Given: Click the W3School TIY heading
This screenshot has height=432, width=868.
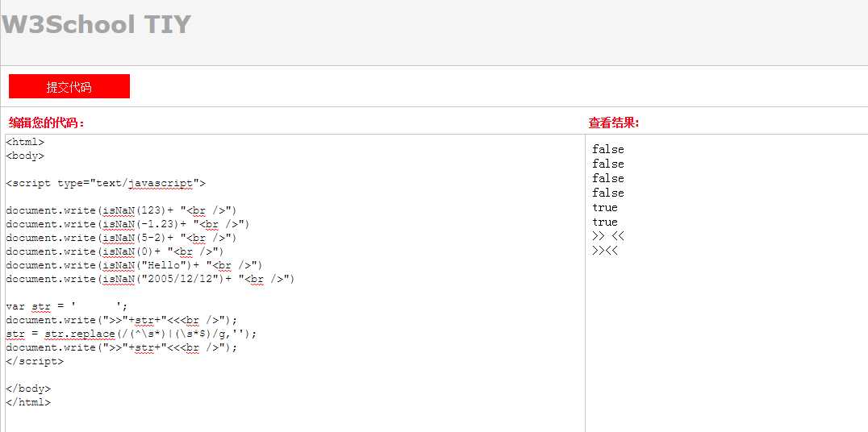Looking at the screenshot, I should 96,25.
